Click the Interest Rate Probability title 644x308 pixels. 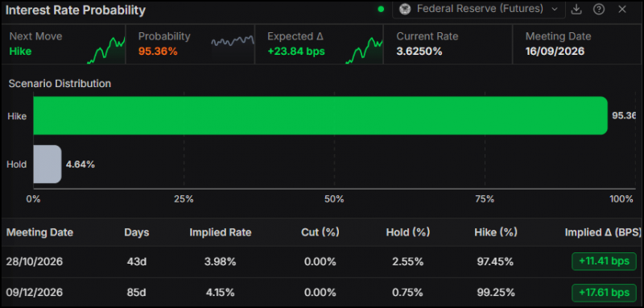(76, 10)
